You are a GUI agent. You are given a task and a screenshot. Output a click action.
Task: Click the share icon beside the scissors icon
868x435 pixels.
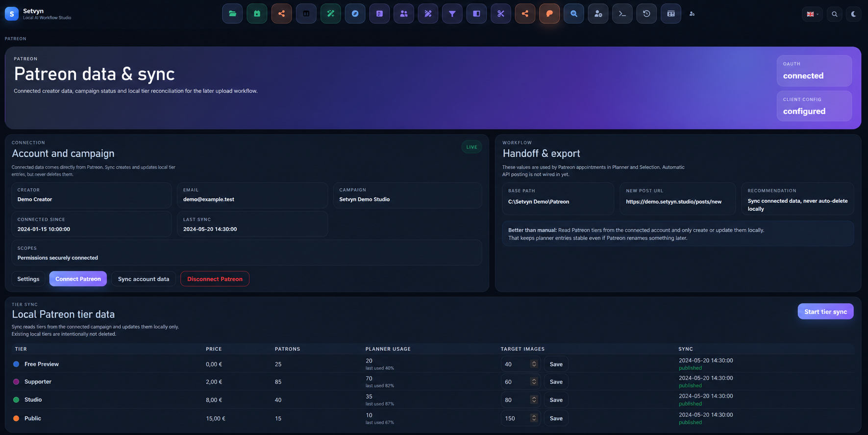525,14
